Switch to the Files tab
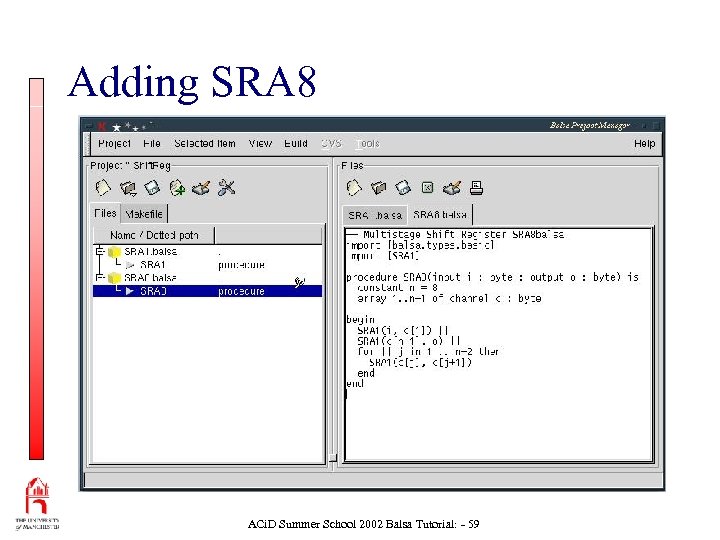The height and width of the screenshot is (540, 720). point(105,214)
